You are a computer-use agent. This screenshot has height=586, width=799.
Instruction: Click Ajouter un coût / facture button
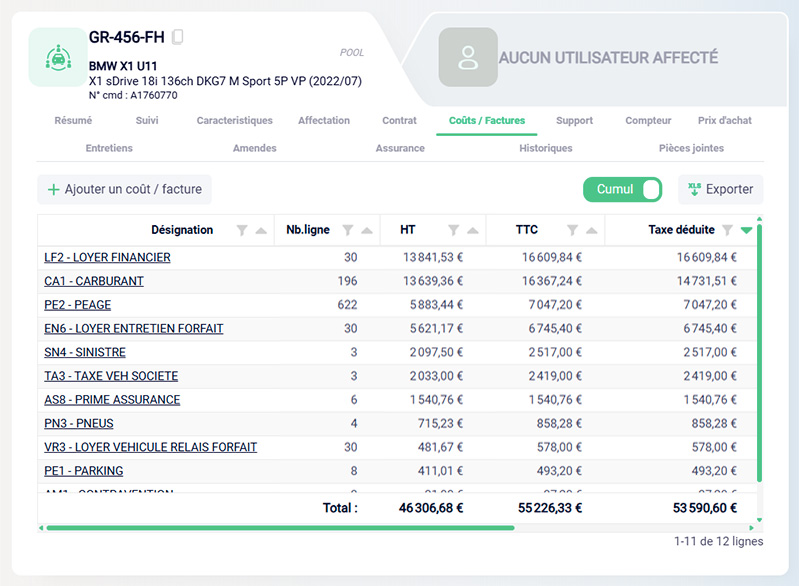coord(124,190)
